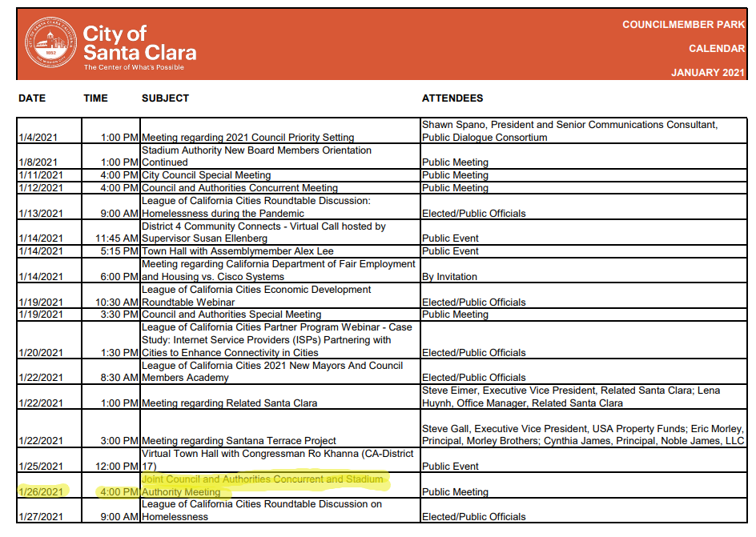Click the 6:00 PM time cell
The image size is (756, 537).
pyautogui.click(x=111, y=271)
